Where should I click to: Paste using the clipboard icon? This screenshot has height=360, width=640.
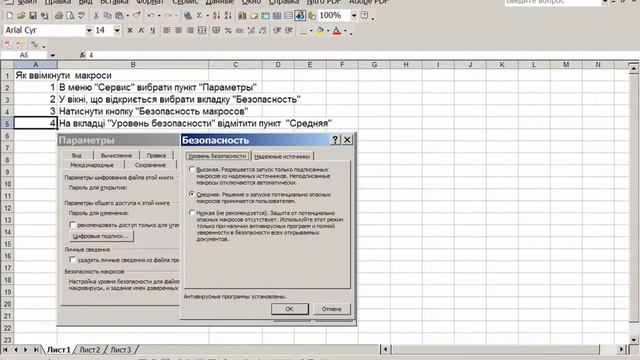(x=119, y=16)
